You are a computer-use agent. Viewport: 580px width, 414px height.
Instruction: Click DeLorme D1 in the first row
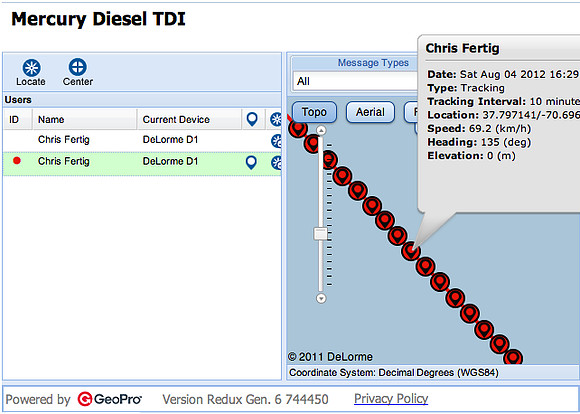coord(171,140)
